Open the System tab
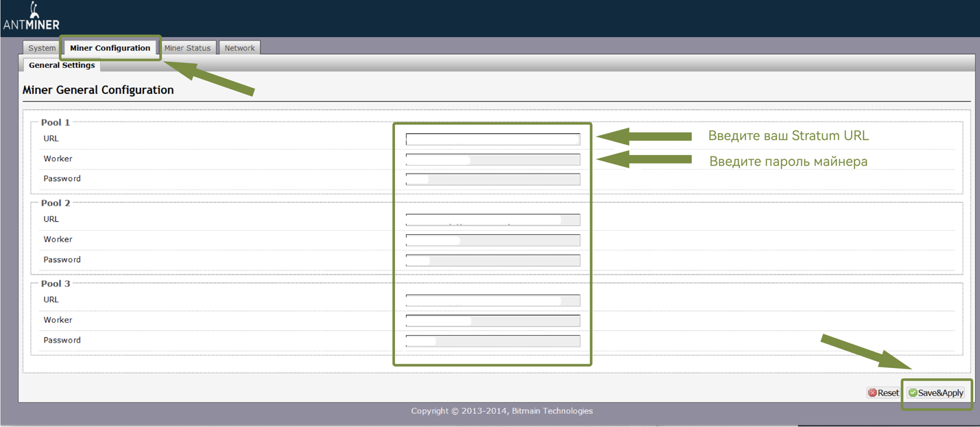980x427 pixels. [x=42, y=48]
